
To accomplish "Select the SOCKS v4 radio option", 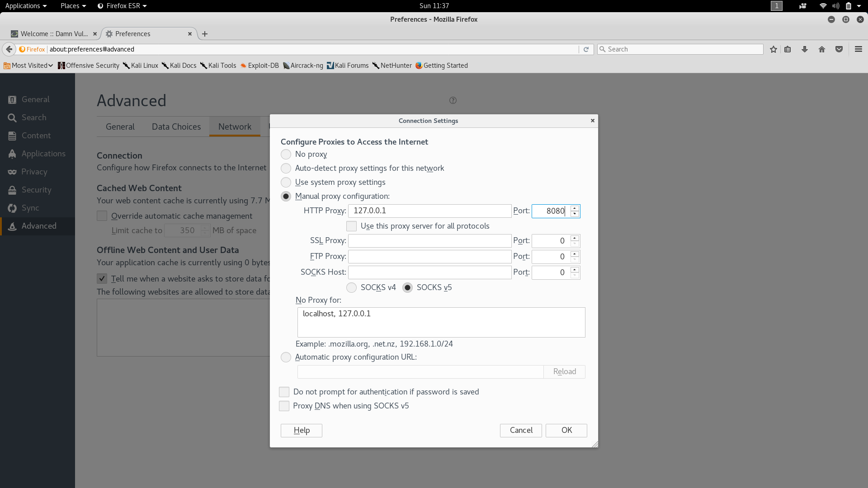I will click(351, 287).
